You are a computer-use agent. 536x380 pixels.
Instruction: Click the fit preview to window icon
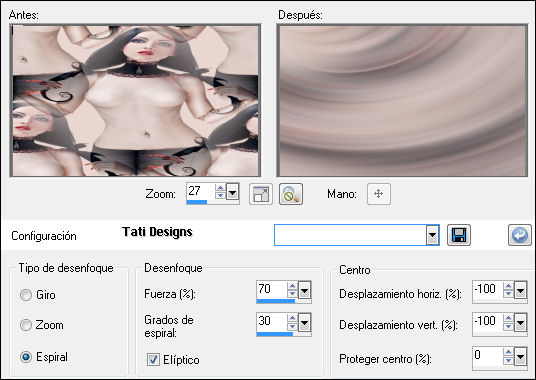click(x=261, y=194)
